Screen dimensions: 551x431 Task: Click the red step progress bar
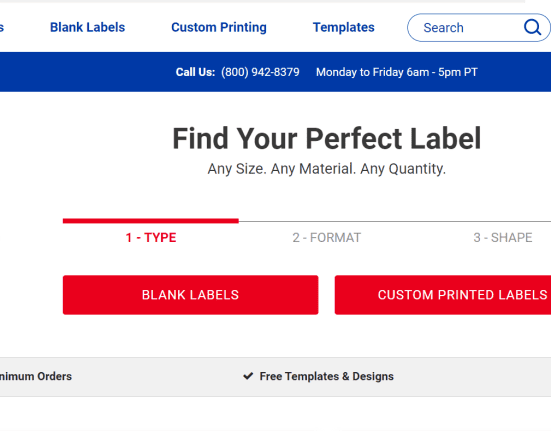(x=151, y=221)
